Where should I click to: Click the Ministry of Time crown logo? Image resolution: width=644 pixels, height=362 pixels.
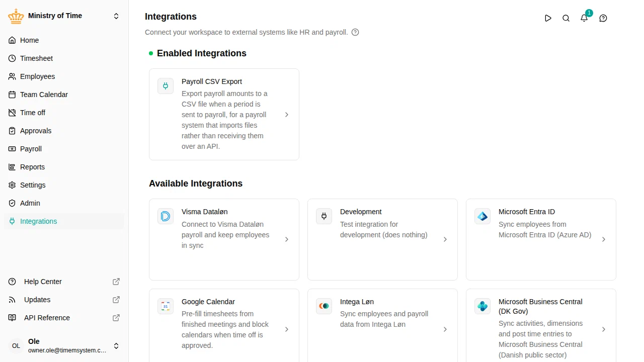click(16, 16)
